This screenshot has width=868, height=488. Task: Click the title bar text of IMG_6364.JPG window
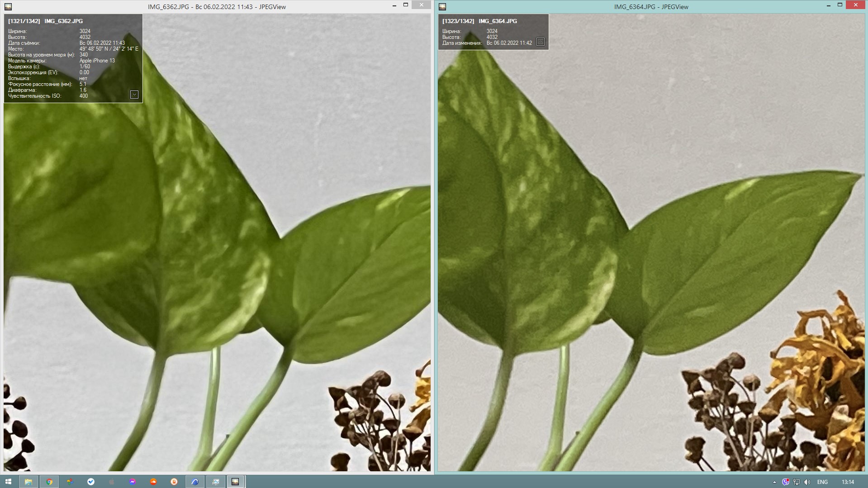(x=651, y=7)
